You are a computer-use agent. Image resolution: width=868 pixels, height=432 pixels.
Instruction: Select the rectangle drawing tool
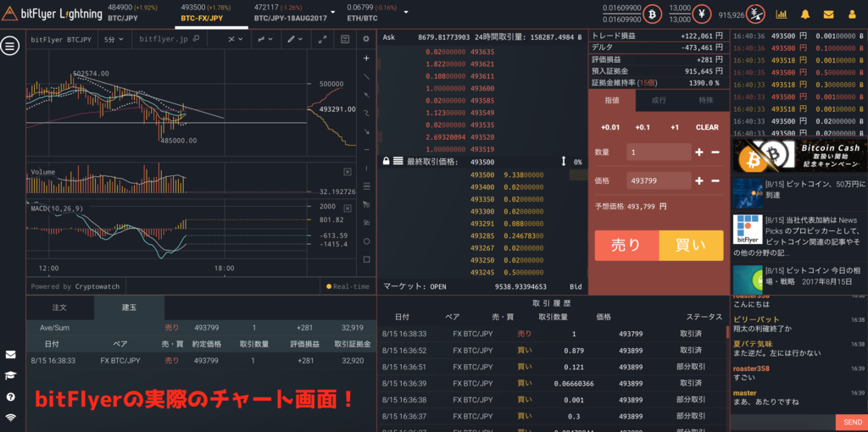click(366, 259)
